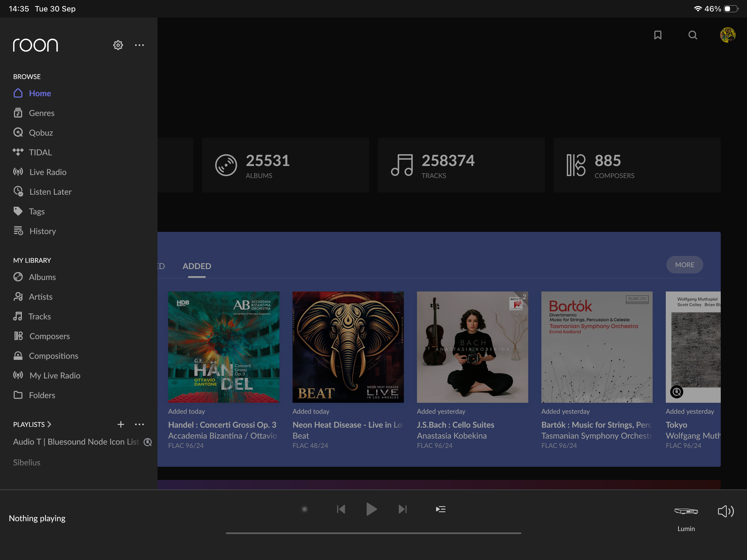
Task: Click the search magnifier icon
Action: [x=693, y=35]
